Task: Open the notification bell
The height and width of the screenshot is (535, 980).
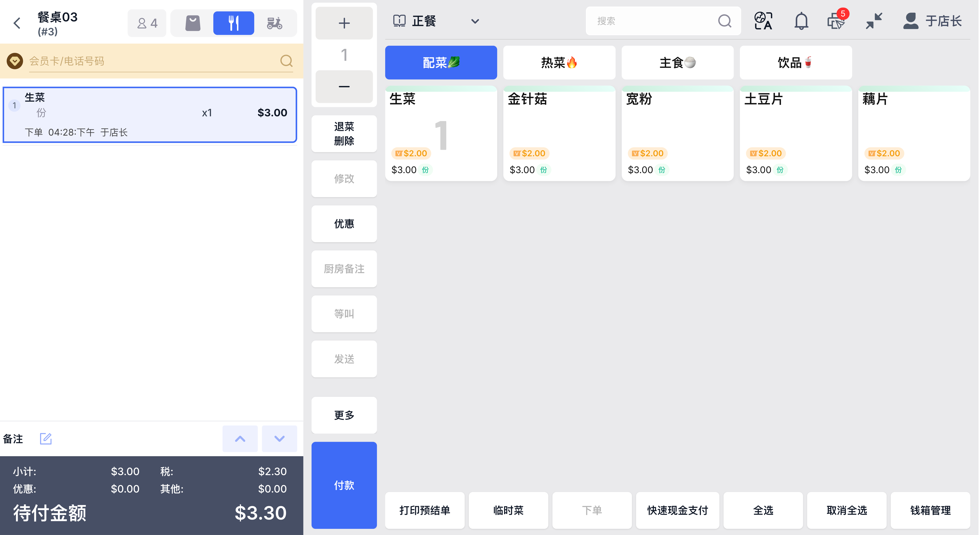Action: tap(801, 21)
